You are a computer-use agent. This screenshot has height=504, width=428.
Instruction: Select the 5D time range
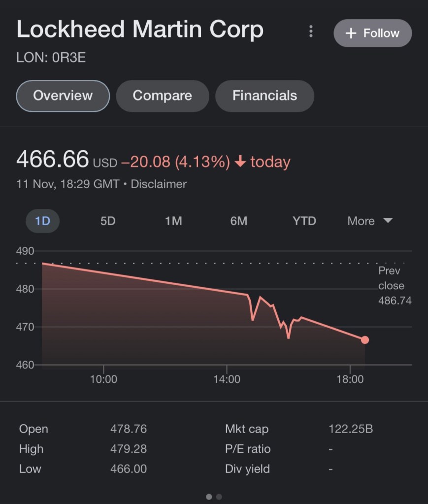[108, 221]
